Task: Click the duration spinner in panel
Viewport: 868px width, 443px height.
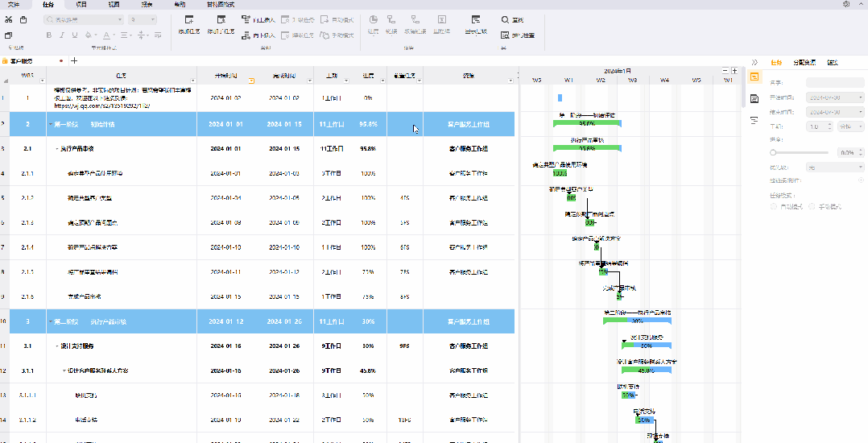Action: pyautogui.click(x=829, y=126)
